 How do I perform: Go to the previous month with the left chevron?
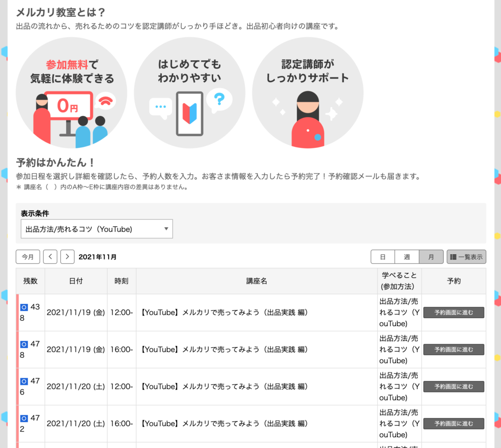pyautogui.click(x=50, y=257)
